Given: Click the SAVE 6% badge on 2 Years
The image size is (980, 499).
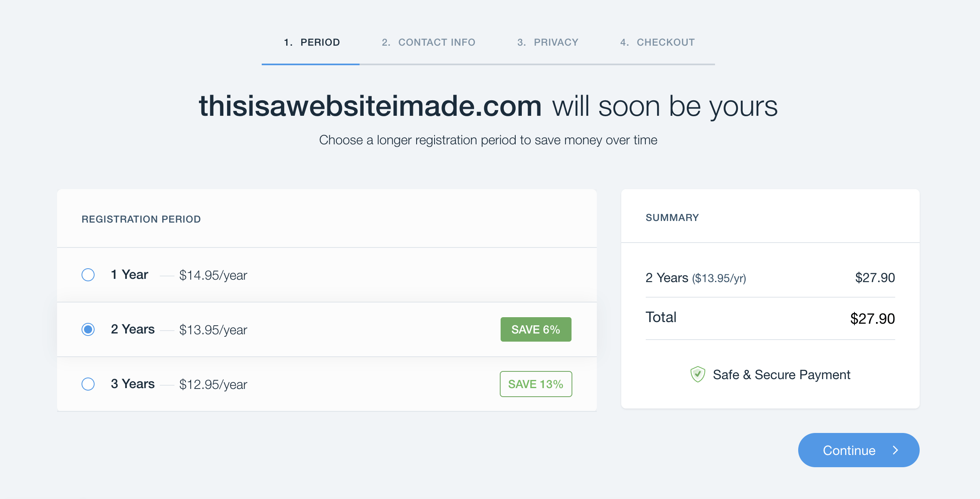Looking at the screenshot, I should pos(536,329).
